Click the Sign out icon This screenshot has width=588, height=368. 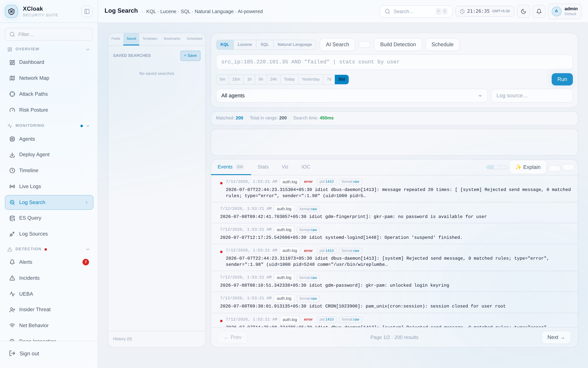(12, 353)
